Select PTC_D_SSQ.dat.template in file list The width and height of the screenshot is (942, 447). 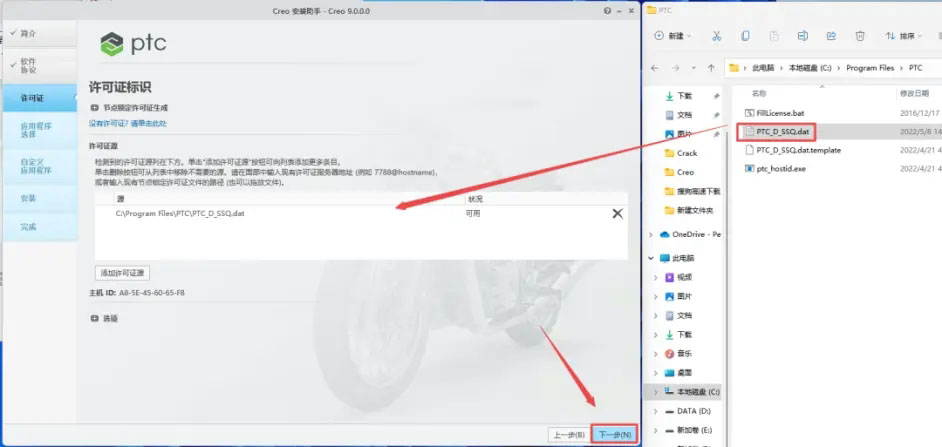tap(798, 150)
